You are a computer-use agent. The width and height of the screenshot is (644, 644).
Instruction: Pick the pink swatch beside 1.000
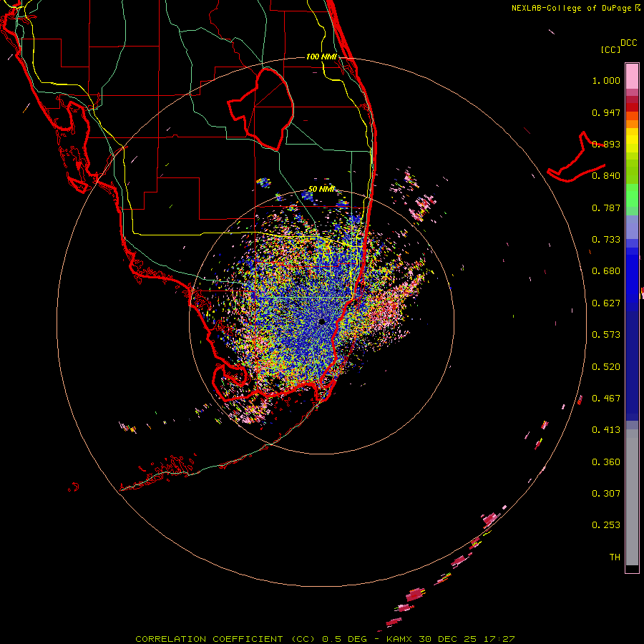click(x=632, y=77)
